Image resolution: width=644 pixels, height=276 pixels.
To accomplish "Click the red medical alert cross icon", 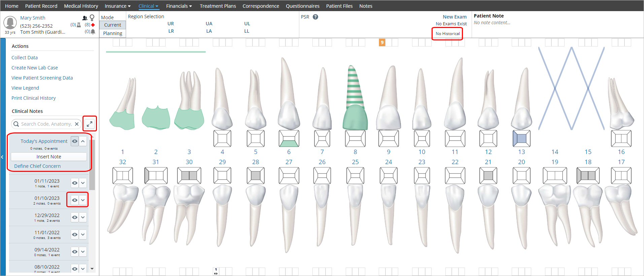I will [93, 25].
